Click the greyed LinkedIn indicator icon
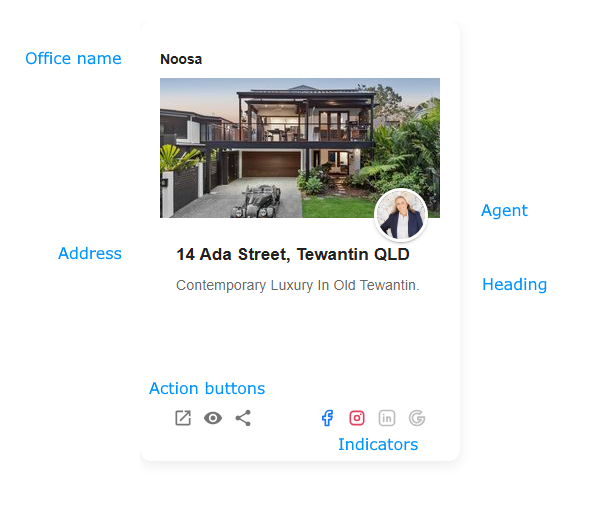609x505 pixels. 387,418
